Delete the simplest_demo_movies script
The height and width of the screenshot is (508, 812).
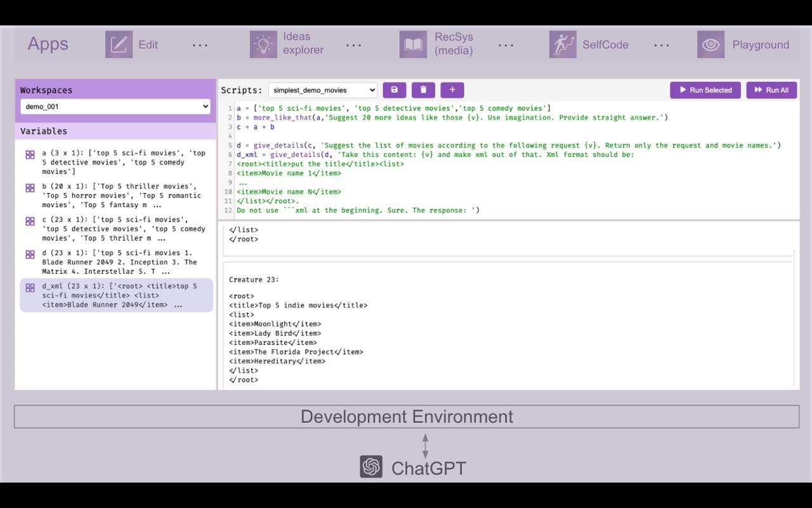point(422,90)
